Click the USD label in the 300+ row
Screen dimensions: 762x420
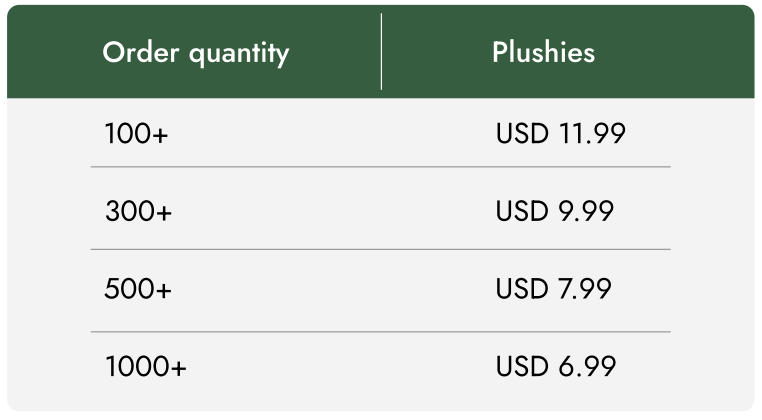(x=521, y=211)
